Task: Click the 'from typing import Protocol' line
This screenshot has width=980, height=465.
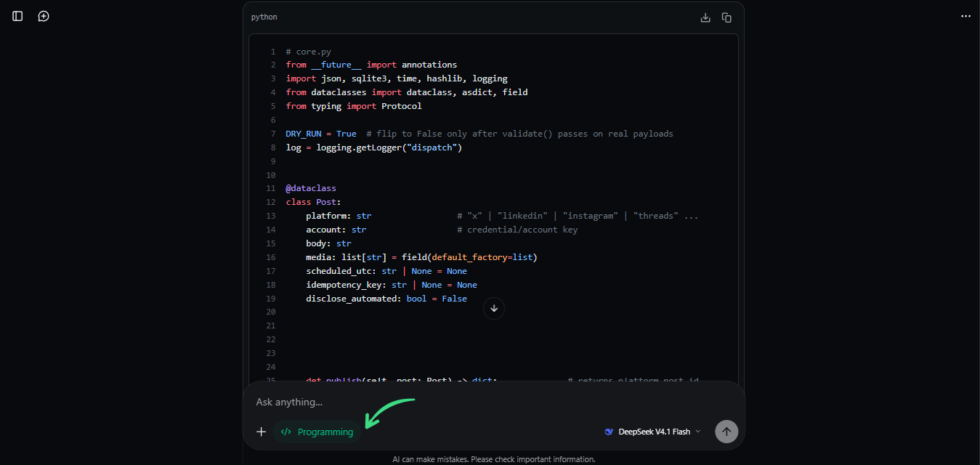Action: (354, 106)
